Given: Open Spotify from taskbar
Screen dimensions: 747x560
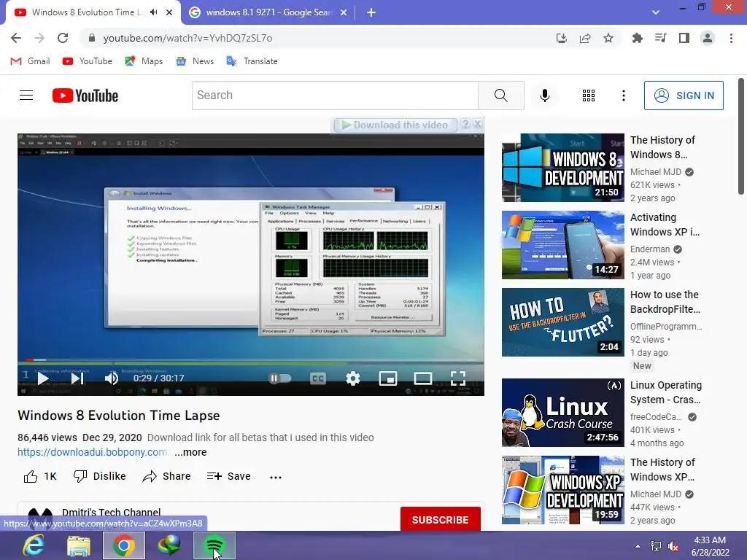Looking at the screenshot, I should [214, 545].
